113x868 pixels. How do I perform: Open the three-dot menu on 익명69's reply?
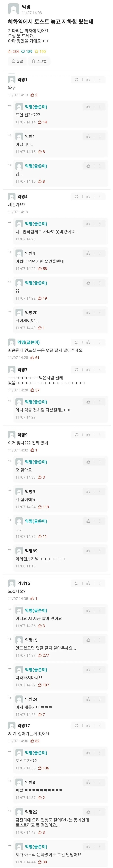(x=99, y=551)
